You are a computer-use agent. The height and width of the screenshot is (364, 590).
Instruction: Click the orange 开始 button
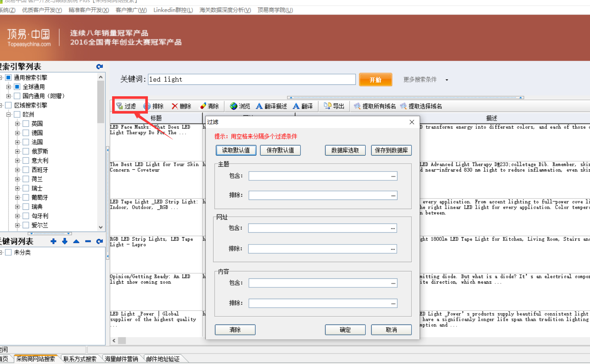(x=375, y=80)
